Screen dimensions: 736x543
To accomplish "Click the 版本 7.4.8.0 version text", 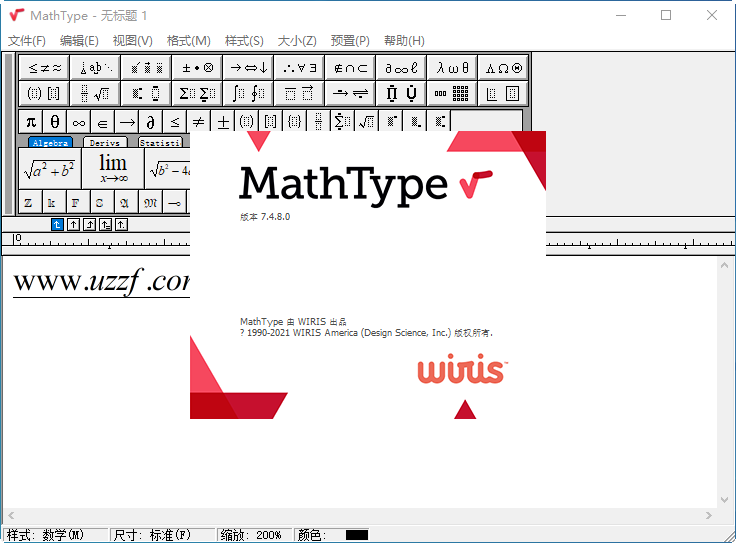I will point(265,217).
